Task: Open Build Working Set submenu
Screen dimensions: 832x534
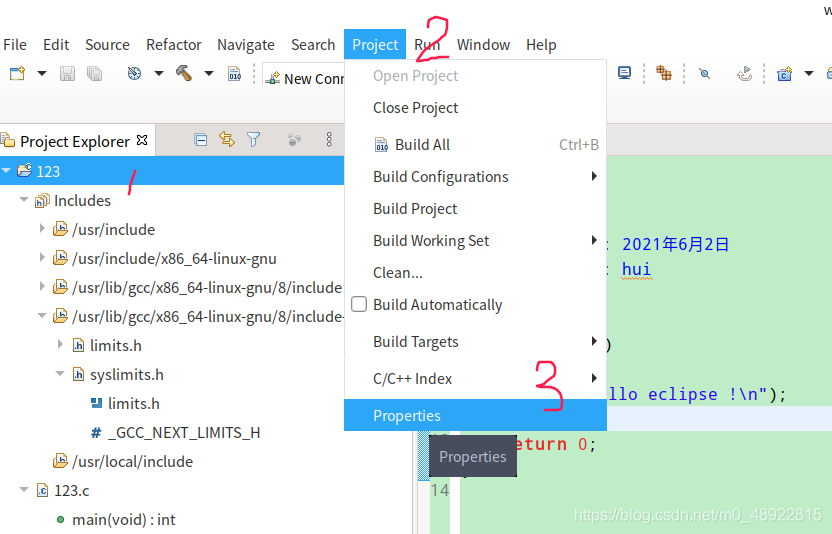Action: coord(475,240)
